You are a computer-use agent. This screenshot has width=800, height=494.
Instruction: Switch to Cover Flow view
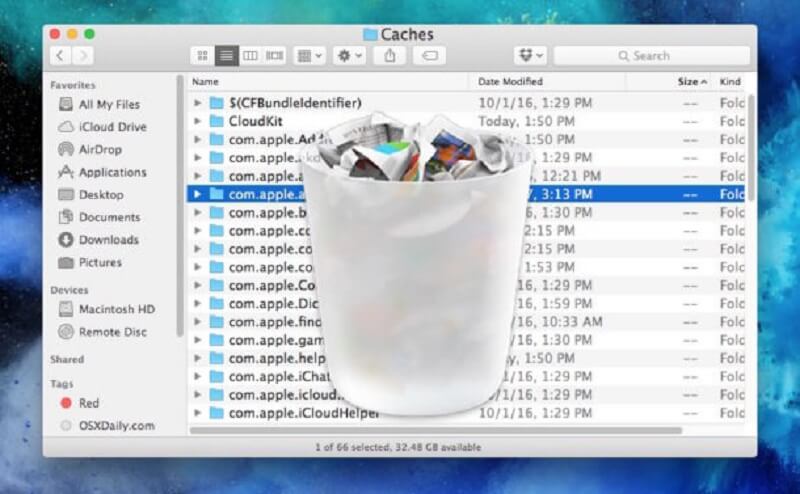pos(274,56)
